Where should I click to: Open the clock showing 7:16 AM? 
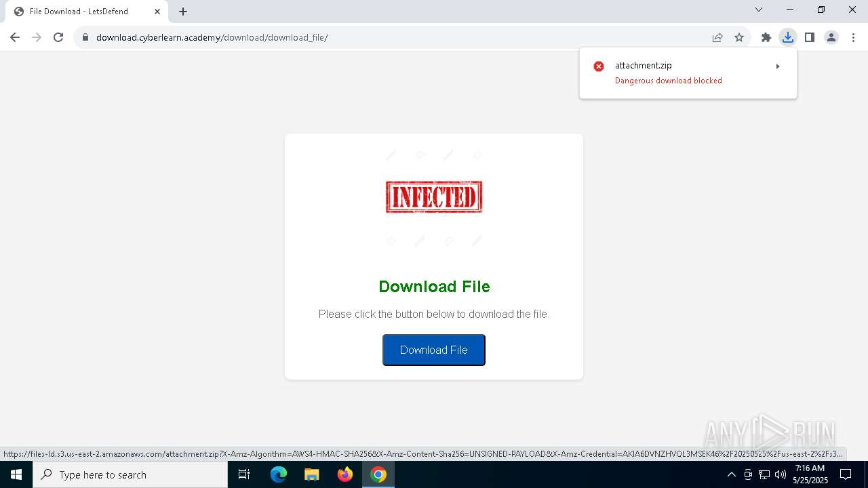click(810, 474)
